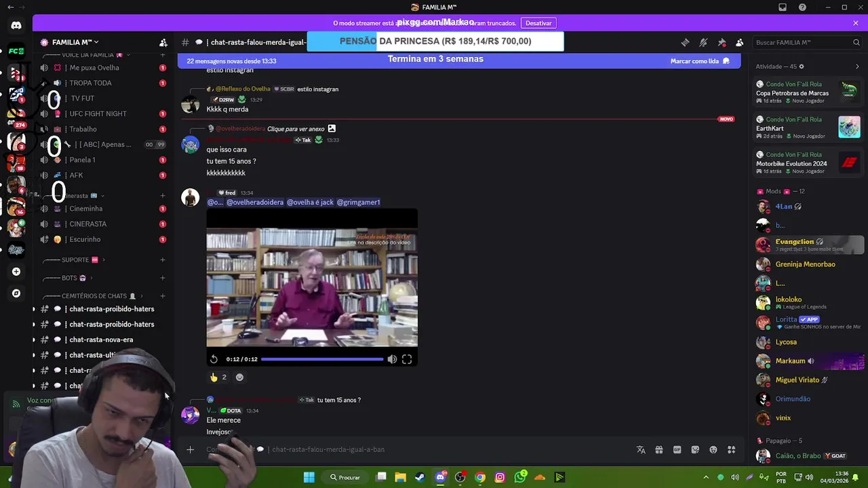This screenshot has width=868, height=488.
Task: Open WhatsApp from the taskbar
Action: click(520, 477)
